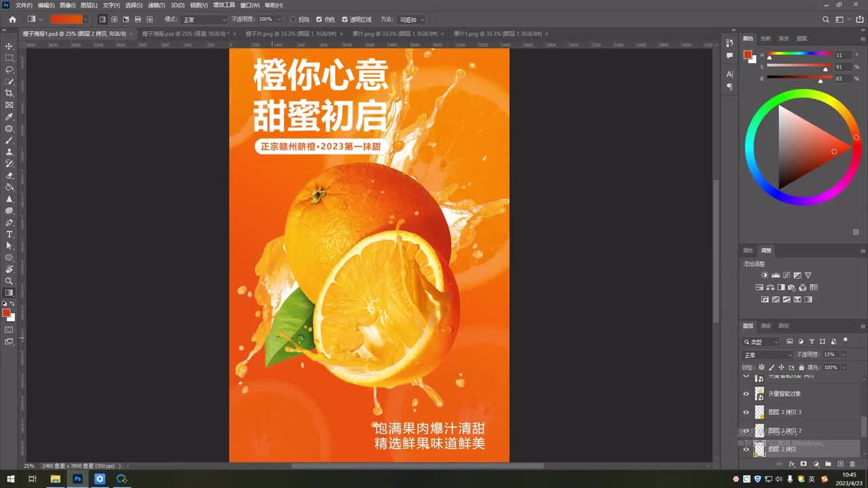Image resolution: width=868 pixels, height=488 pixels.
Task: Open the gradient preset picker arrow
Action: click(x=85, y=20)
